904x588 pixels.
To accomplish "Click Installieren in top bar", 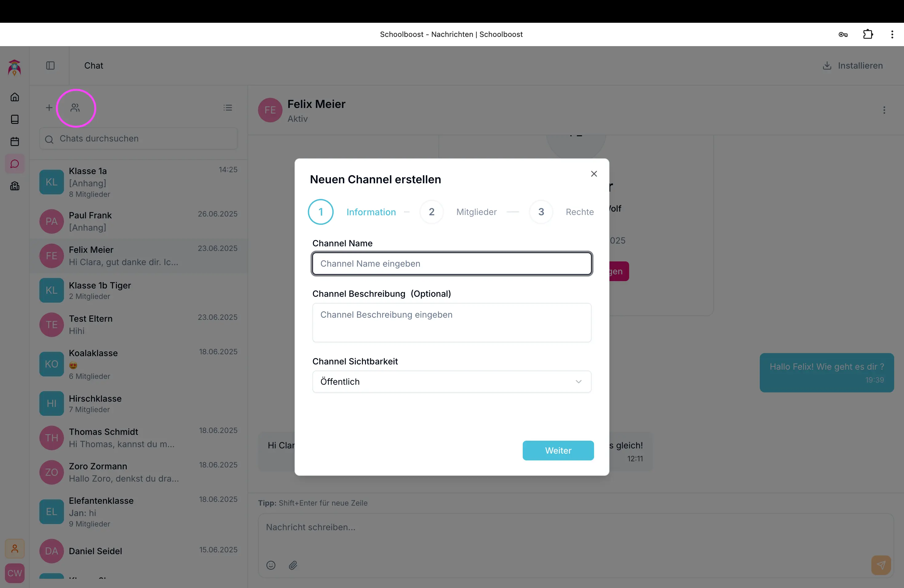I will (x=853, y=66).
